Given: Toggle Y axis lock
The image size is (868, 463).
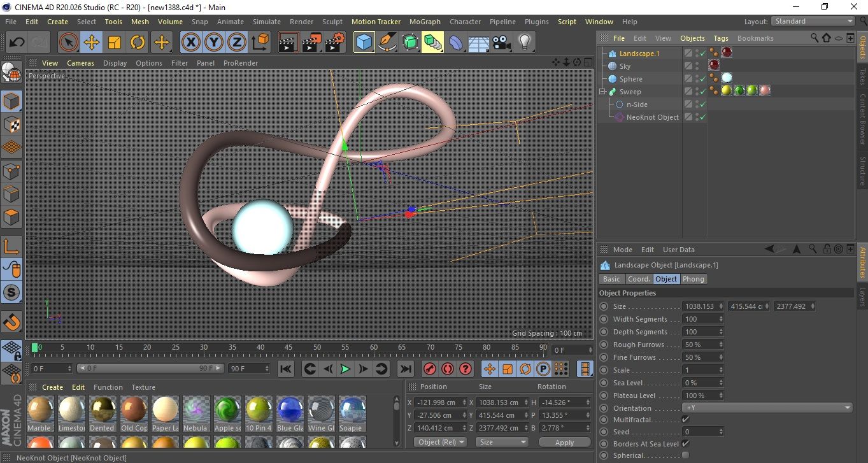Looking at the screenshot, I should pos(214,43).
